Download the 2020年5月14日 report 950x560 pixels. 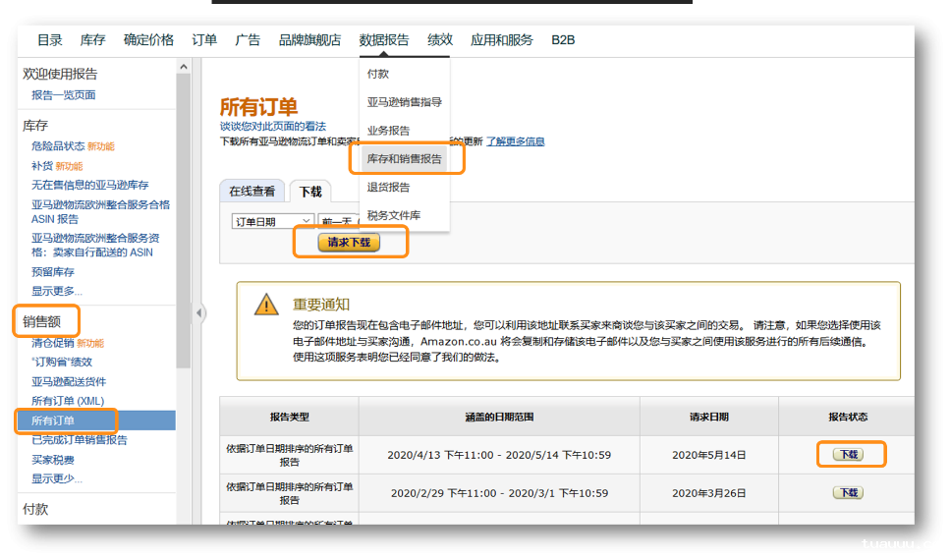(x=847, y=455)
